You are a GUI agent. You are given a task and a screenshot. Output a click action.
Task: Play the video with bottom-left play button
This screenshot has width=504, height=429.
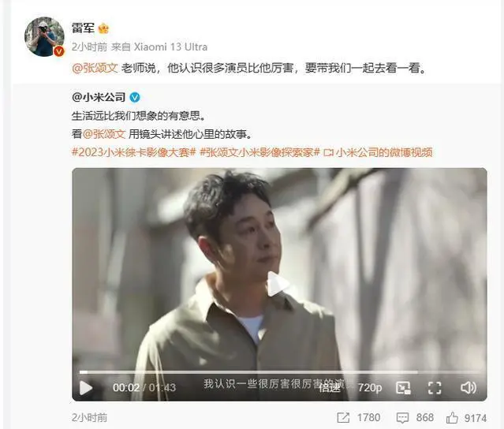[86, 387]
